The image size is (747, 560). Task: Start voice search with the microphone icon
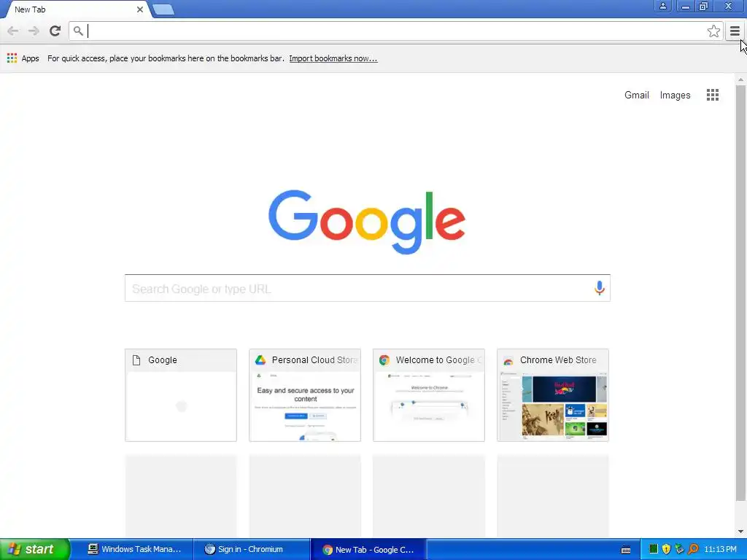pos(600,288)
